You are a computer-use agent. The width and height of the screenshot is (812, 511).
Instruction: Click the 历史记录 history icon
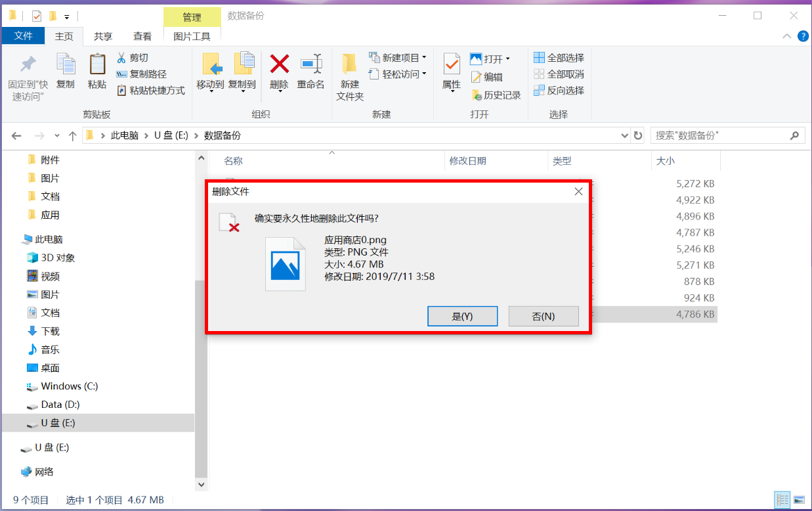477,95
